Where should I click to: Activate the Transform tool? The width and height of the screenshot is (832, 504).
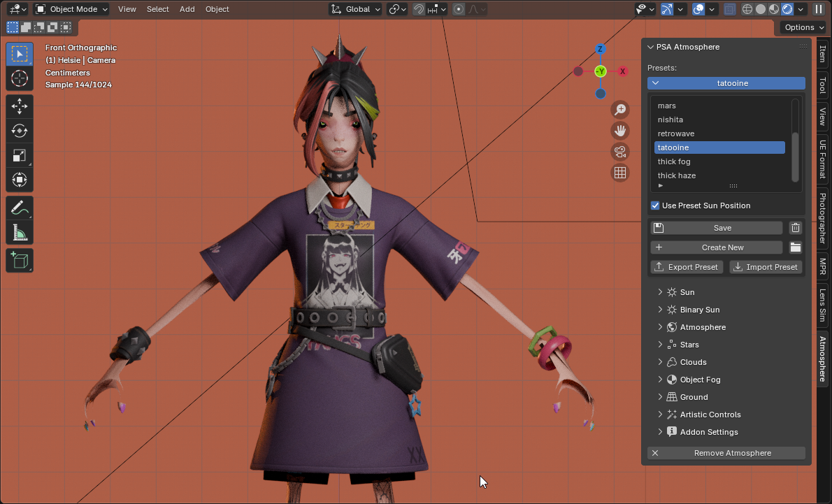click(20, 180)
